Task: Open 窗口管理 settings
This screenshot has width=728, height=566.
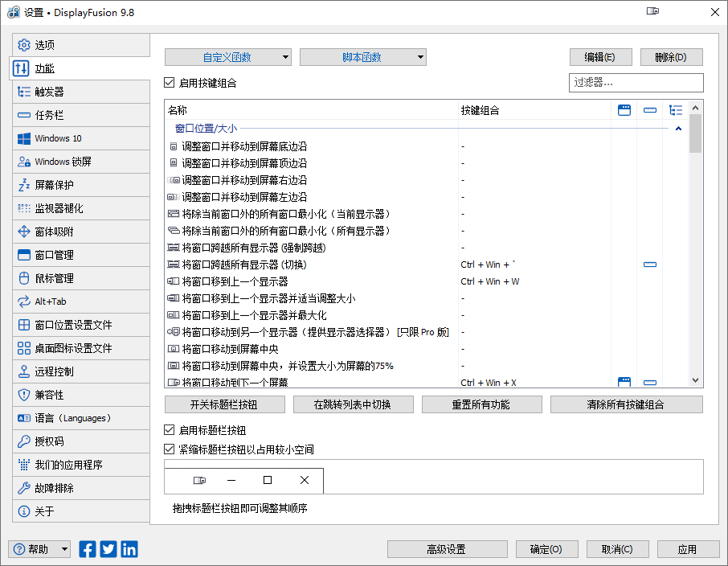Action: click(x=81, y=255)
